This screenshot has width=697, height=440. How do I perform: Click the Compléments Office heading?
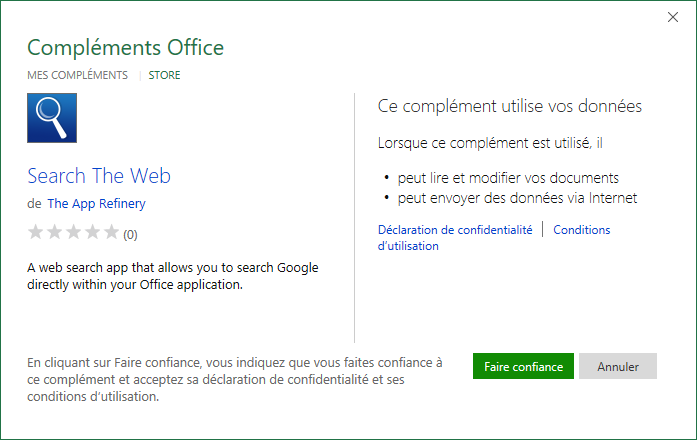pyautogui.click(x=125, y=47)
